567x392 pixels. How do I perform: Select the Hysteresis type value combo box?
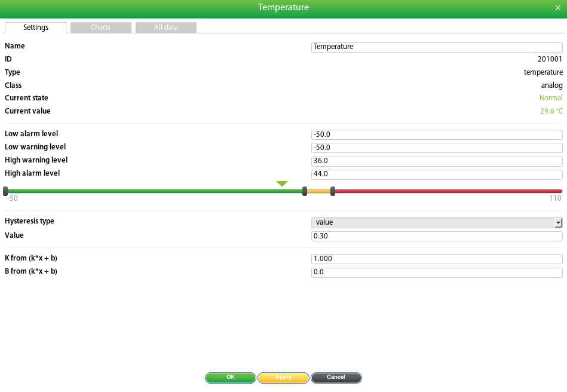(x=437, y=222)
